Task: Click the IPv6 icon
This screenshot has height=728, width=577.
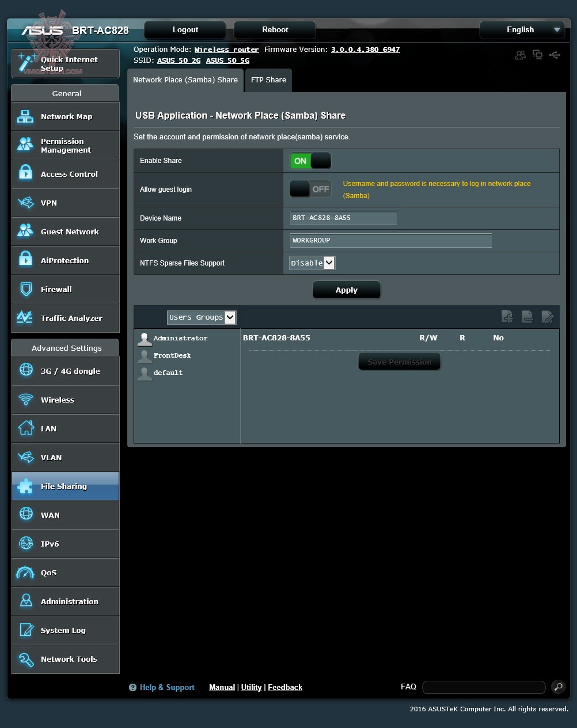Action: [26, 544]
